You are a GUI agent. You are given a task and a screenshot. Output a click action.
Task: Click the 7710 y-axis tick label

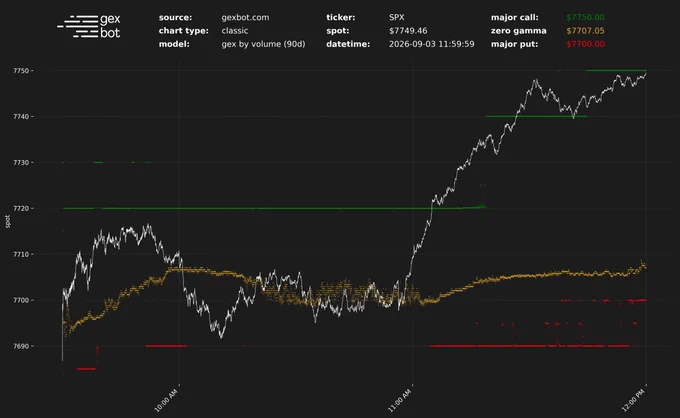click(21, 255)
